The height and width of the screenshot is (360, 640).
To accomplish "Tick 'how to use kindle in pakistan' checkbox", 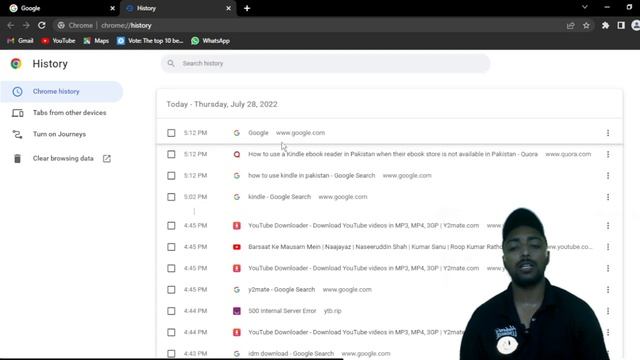I will (x=171, y=176).
